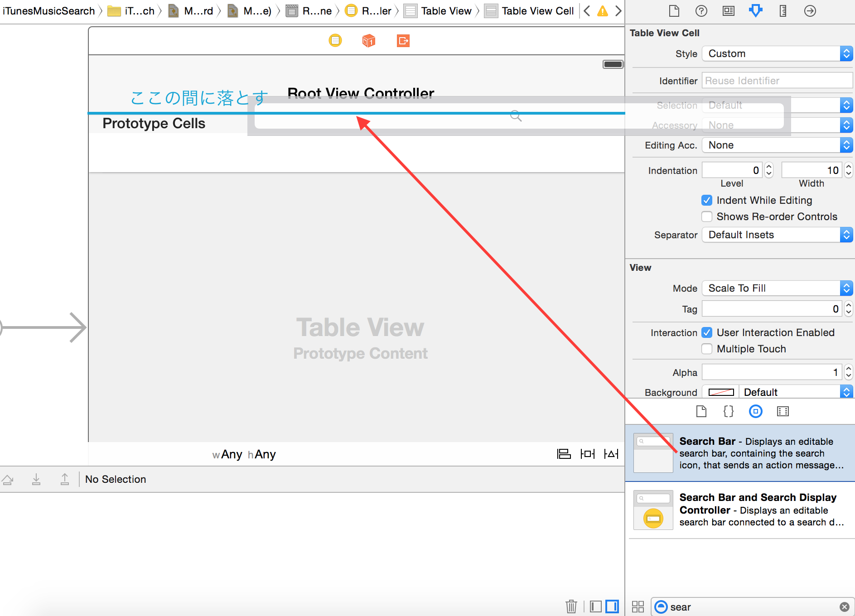
Task: Uncheck Indent While Editing
Action: click(707, 200)
